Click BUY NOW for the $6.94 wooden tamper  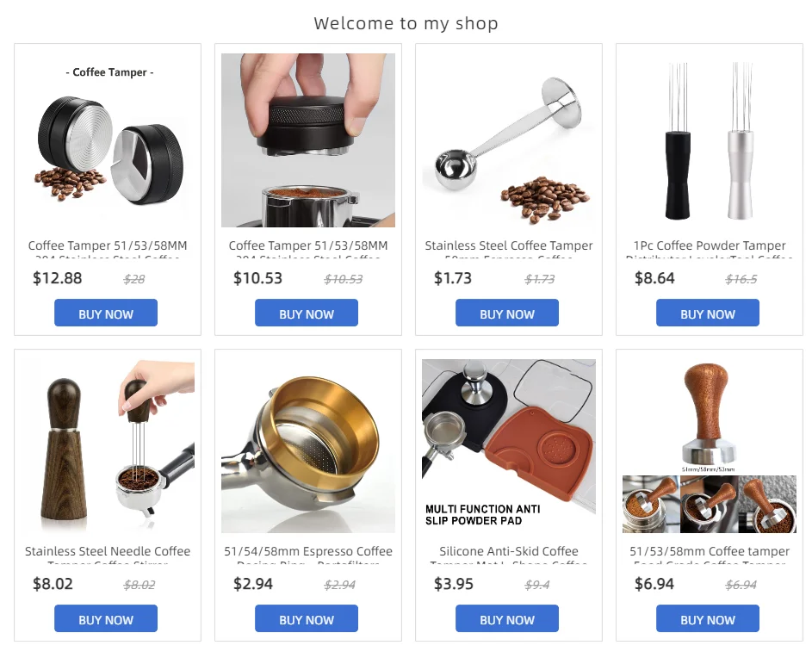[708, 618]
